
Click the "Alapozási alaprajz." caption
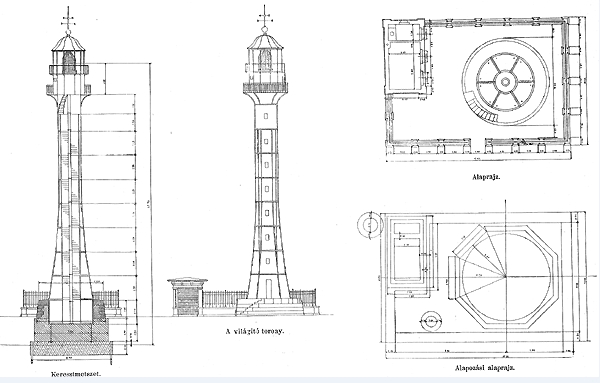485,368
